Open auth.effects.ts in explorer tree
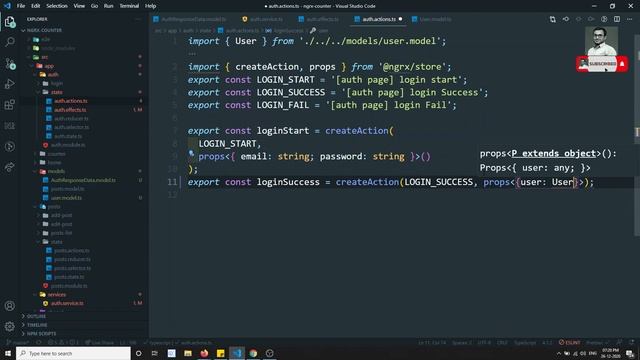This screenshot has width=640, height=360. coord(70,110)
